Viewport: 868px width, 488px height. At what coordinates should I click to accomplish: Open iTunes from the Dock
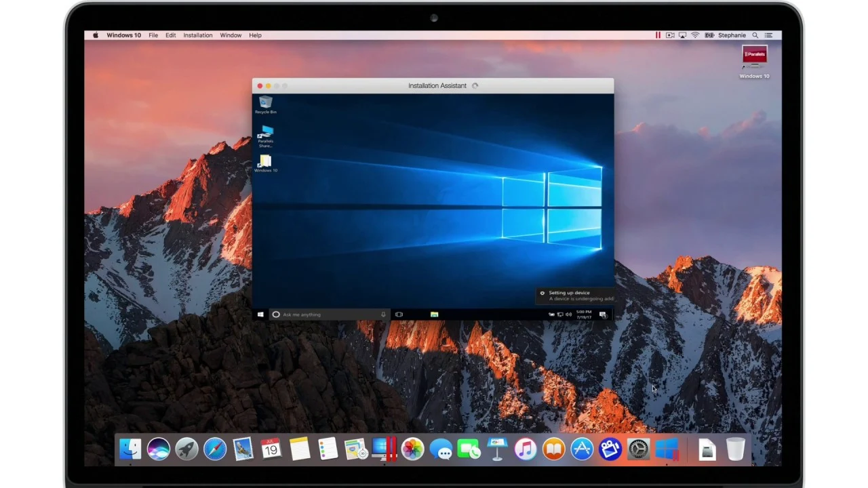click(x=525, y=449)
